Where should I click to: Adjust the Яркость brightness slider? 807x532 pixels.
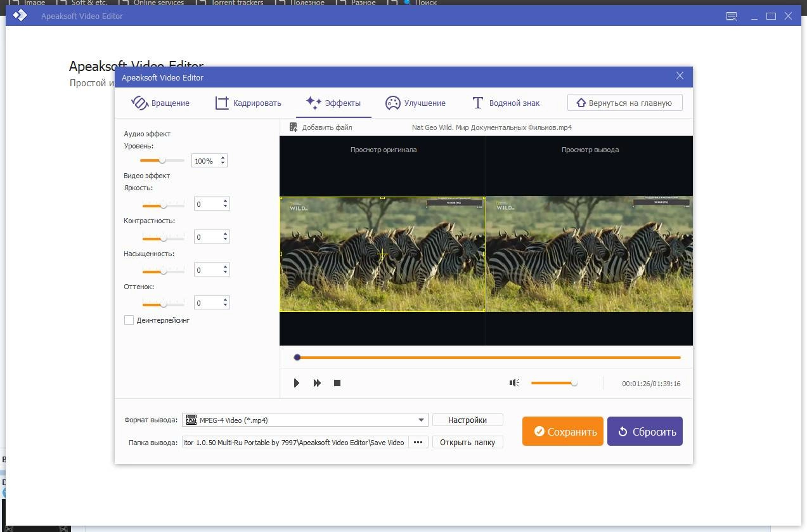tap(164, 205)
